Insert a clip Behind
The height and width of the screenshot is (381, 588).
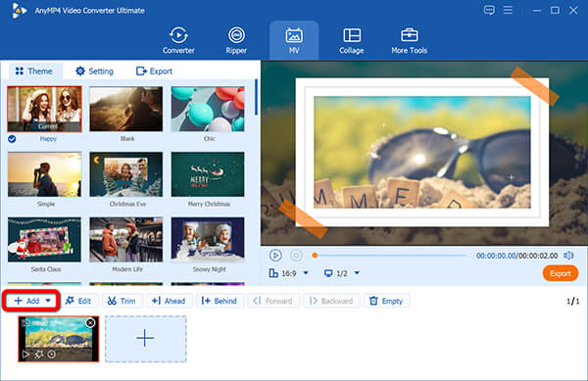pos(219,301)
